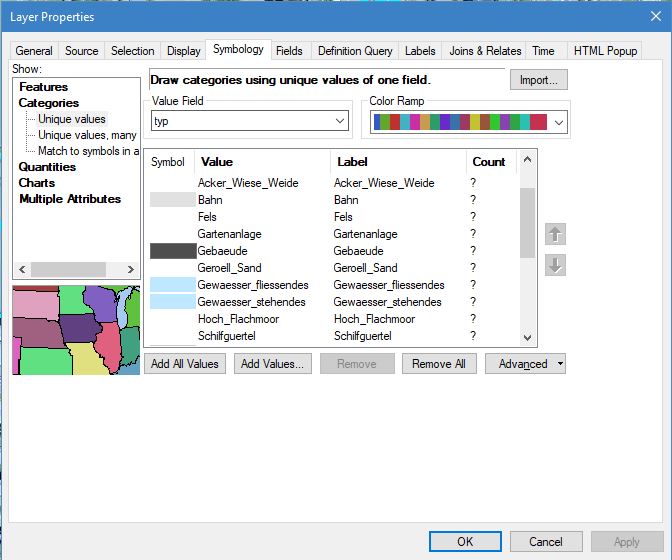
Task: Click the map preview thumbnail
Action: pos(76,330)
